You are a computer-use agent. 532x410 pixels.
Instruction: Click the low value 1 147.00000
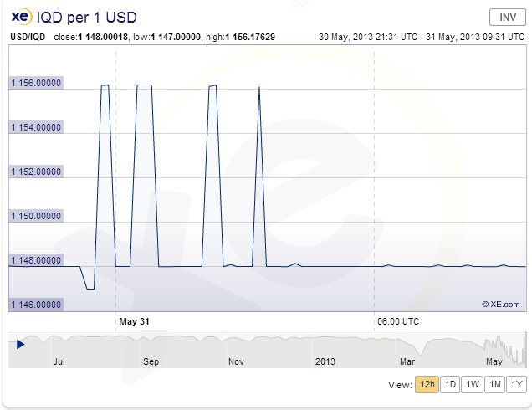[x=176, y=37]
